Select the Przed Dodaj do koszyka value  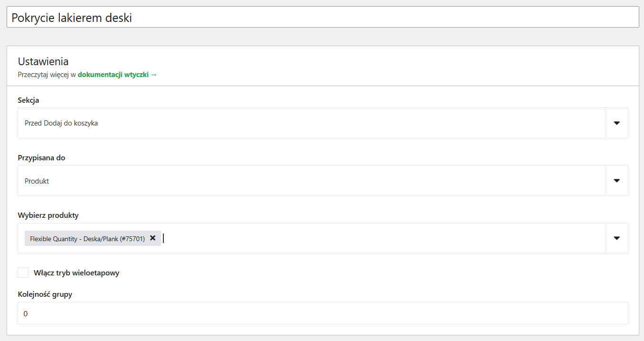tap(61, 123)
